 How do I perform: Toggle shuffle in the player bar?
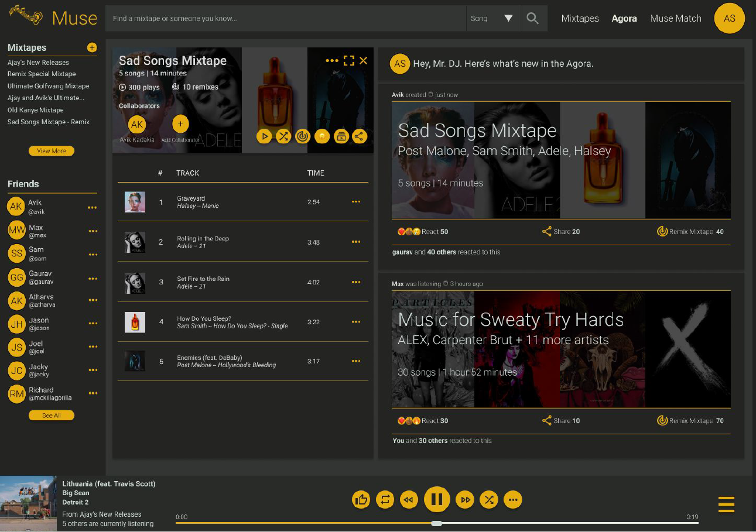(x=489, y=499)
